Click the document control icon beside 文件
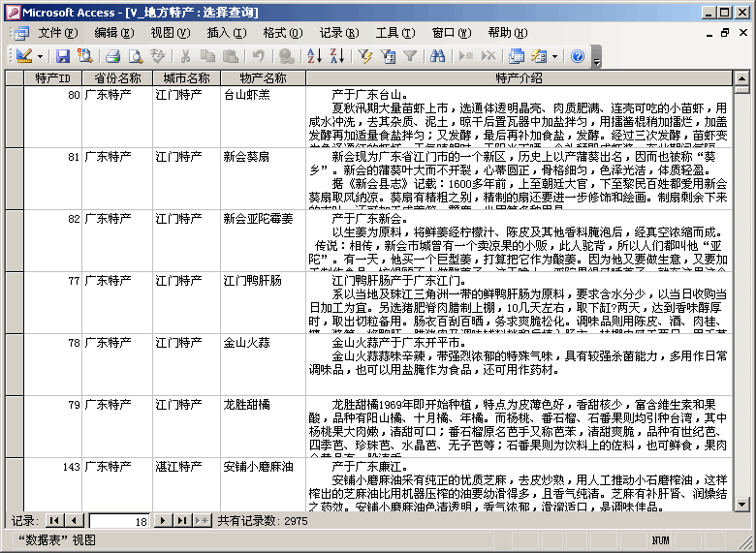This screenshot has width=756, height=553. (x=21, y=33)
